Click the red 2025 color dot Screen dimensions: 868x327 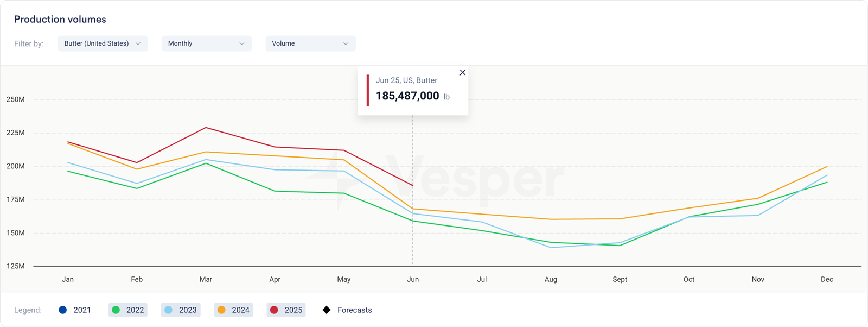point(275,310)
